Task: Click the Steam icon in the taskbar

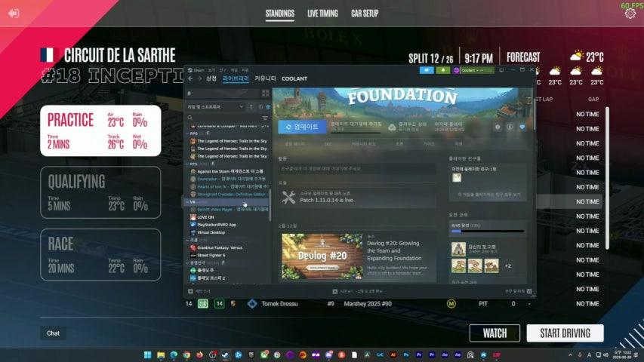Action: [x=225, y=355]
